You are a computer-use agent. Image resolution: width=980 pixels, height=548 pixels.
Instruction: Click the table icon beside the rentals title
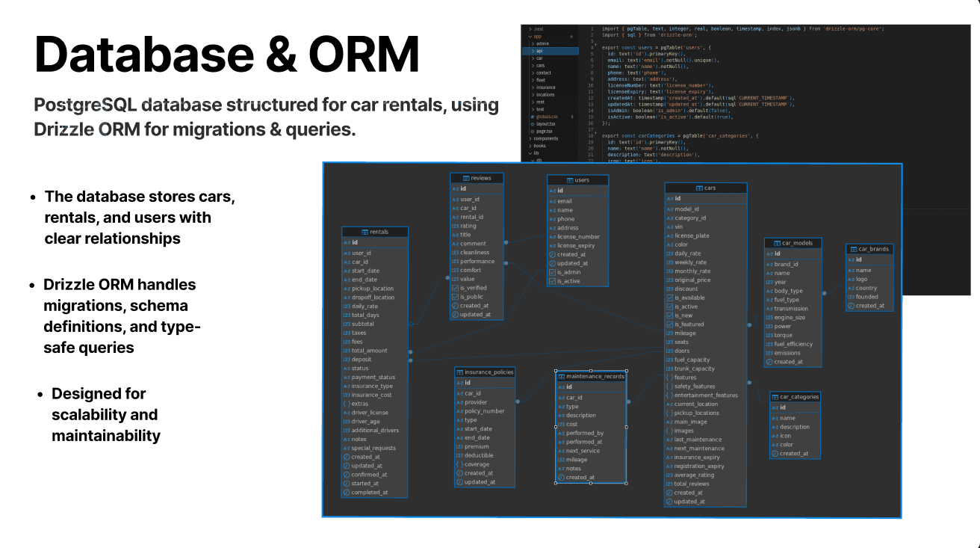[365, 233]
